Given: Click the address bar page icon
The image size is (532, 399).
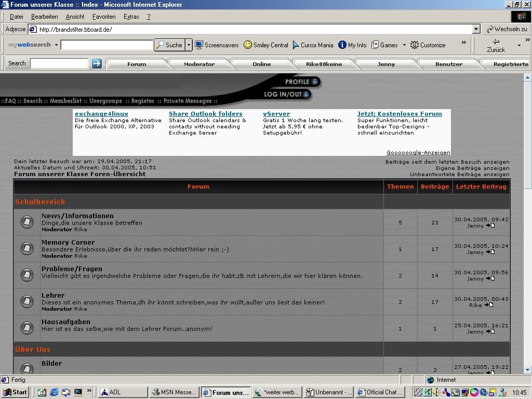Looking at the screenshot, I should [x=33, y=29].
